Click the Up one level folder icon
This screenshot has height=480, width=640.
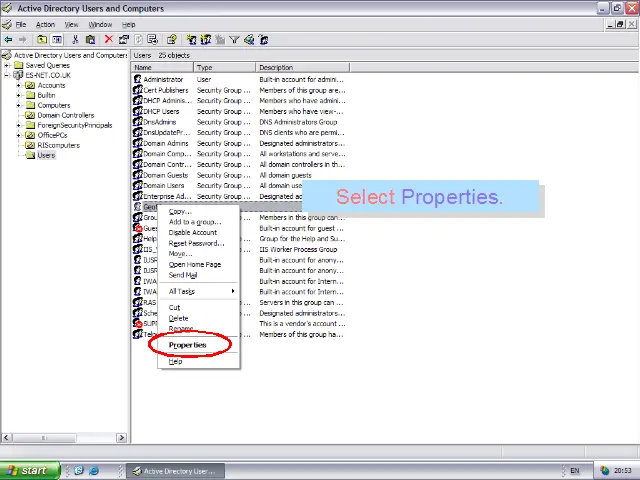42,40
